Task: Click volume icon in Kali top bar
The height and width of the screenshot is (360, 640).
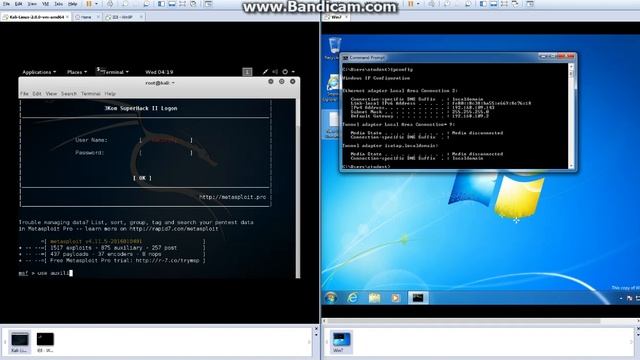Action: tap(275, 72)
